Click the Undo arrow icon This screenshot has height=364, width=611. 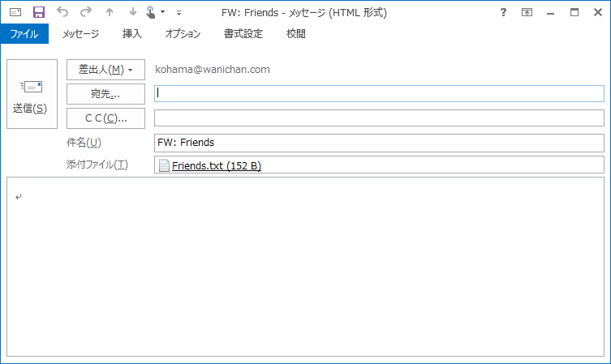click(62, 13)
